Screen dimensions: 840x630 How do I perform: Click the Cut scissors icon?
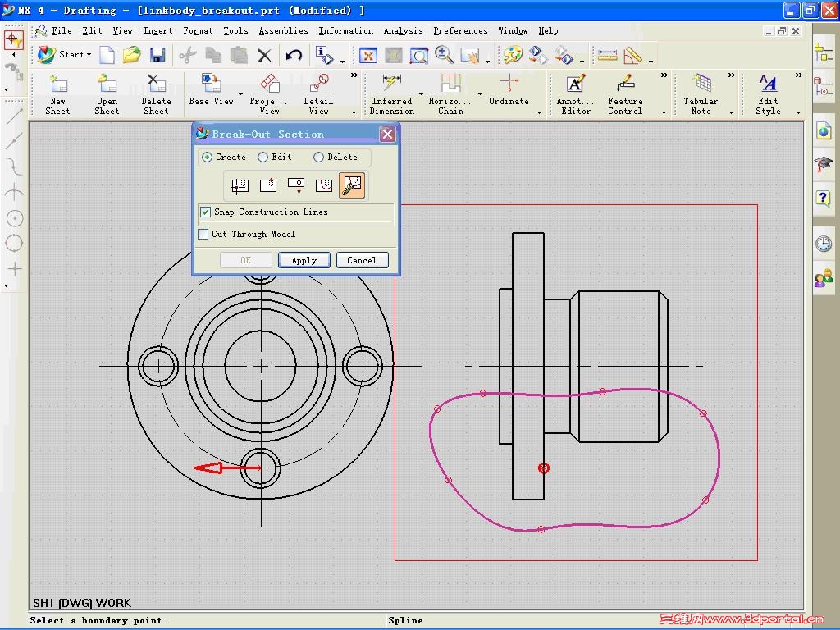click(188, 55)
